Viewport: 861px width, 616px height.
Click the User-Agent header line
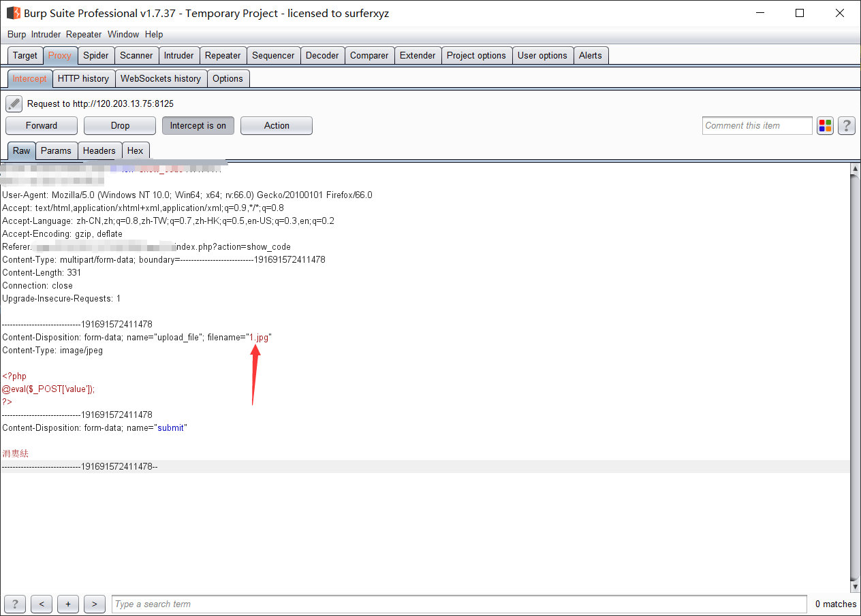pyautogui.click(x=187, y=195)
